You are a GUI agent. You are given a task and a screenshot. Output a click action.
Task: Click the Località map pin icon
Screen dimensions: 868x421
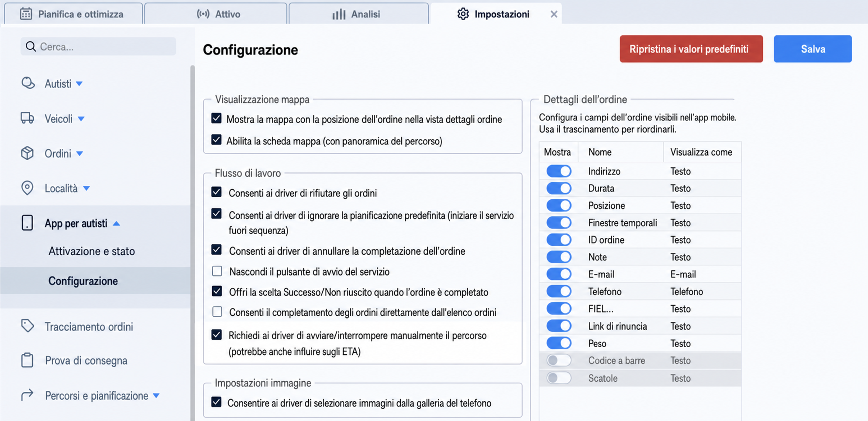[27, 188]
